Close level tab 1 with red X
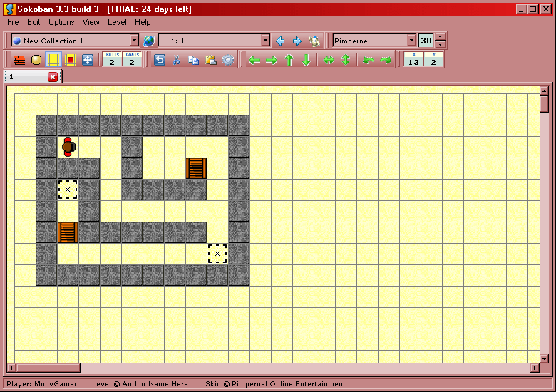 53,77
